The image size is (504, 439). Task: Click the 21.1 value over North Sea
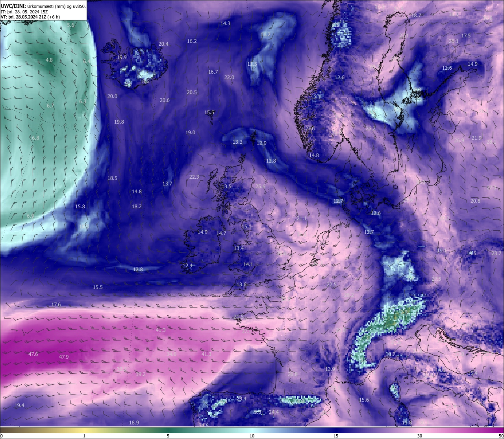[x=302, y=218]
